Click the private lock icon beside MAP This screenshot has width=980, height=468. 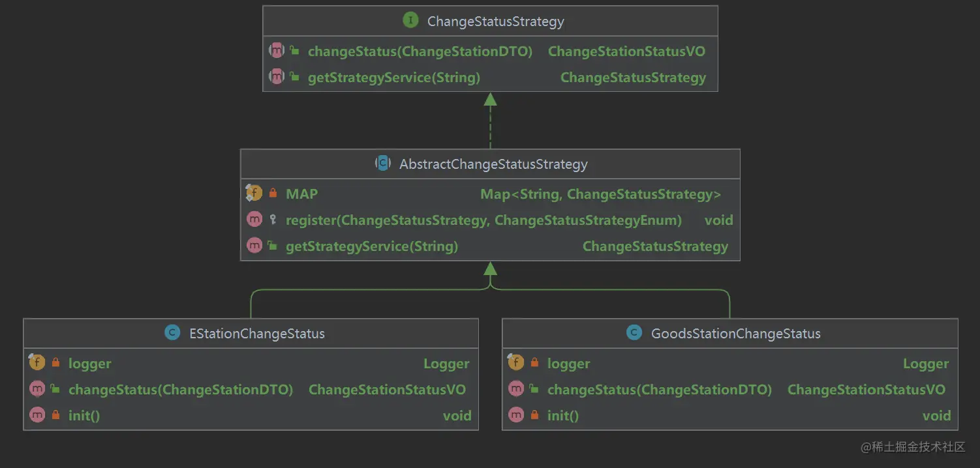(x=273, y=194)
